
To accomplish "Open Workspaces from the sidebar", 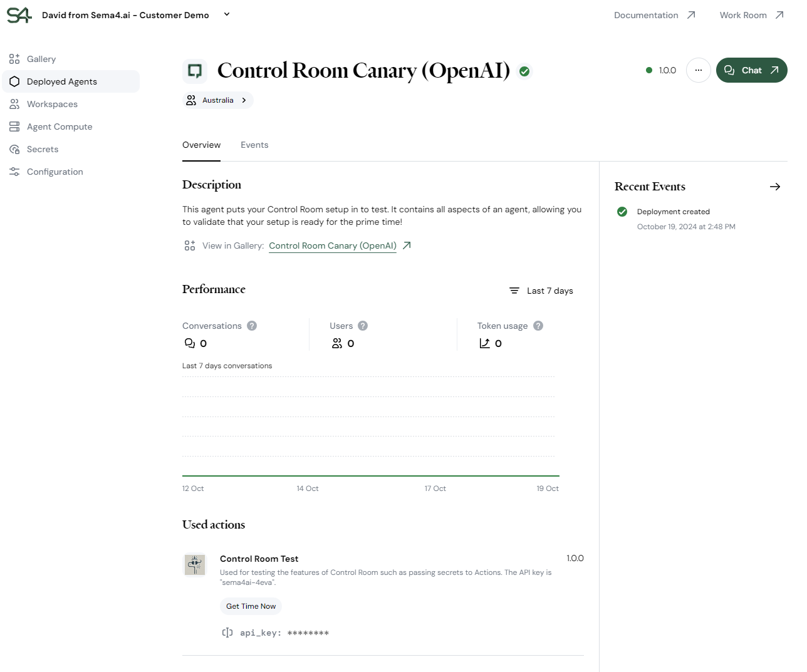I will pyautogui.click(x=71, y=104).
